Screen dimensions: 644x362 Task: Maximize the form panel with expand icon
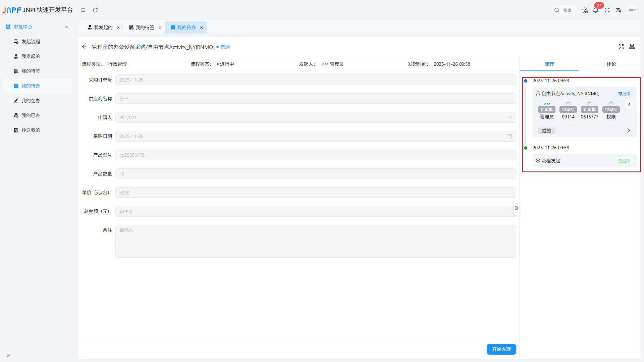[621, 47]
